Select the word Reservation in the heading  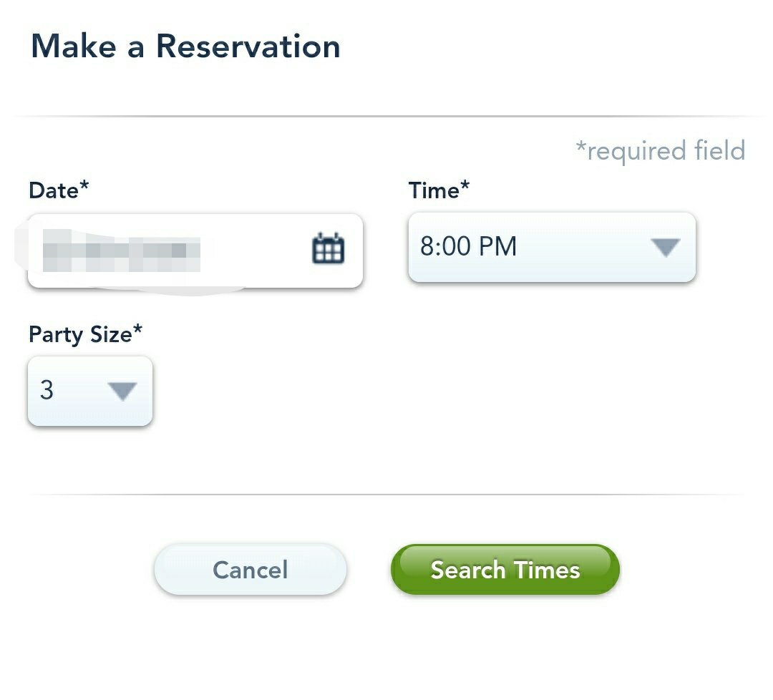[248, 47]
